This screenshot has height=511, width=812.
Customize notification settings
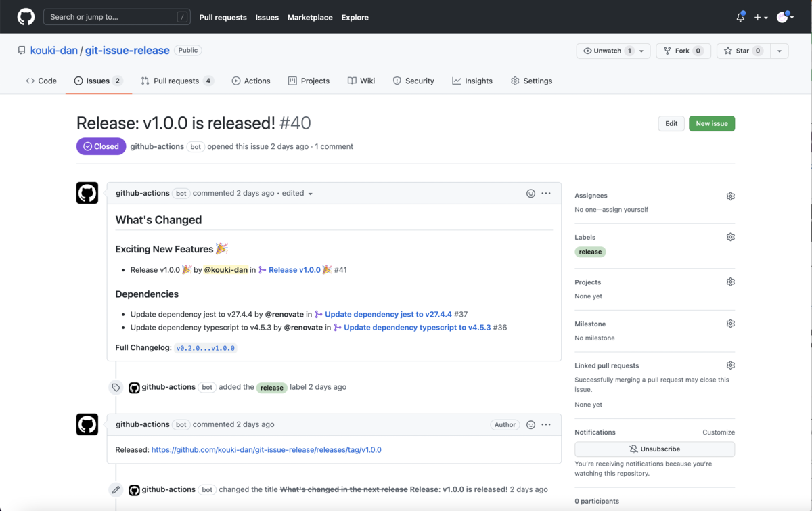pos(719,432)
